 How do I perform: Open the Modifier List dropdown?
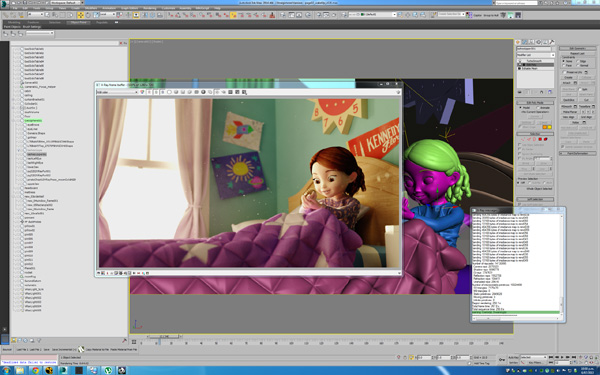coord(535,55)
